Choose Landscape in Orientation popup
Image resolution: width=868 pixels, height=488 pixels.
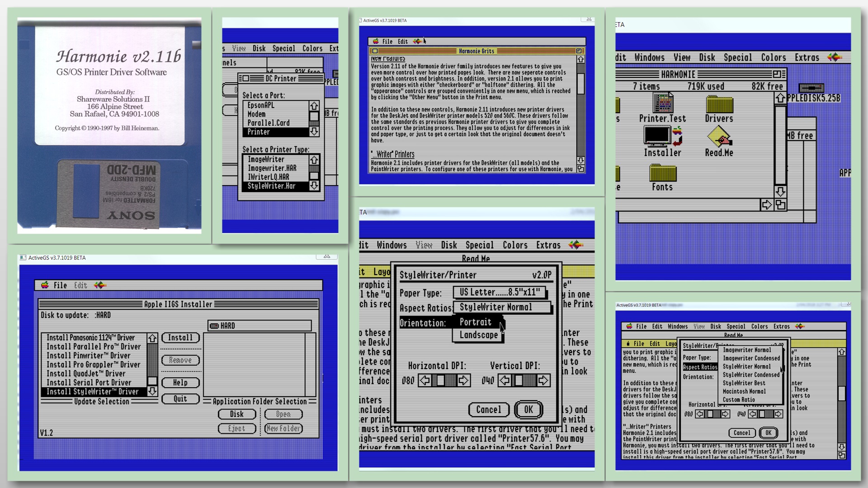[478, 335]
